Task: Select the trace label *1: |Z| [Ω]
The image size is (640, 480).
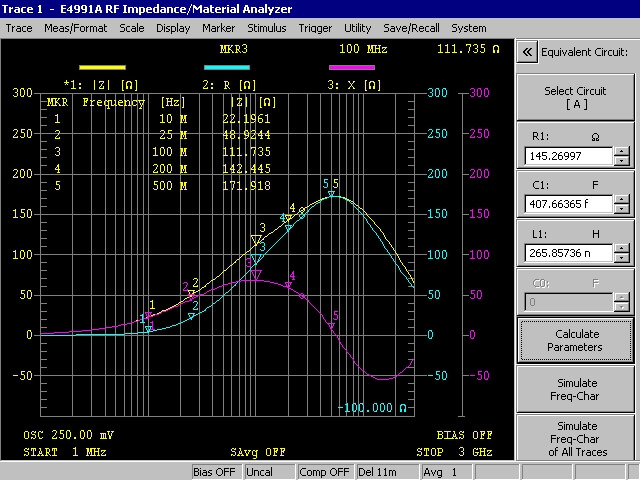Action: pos(101,85)
